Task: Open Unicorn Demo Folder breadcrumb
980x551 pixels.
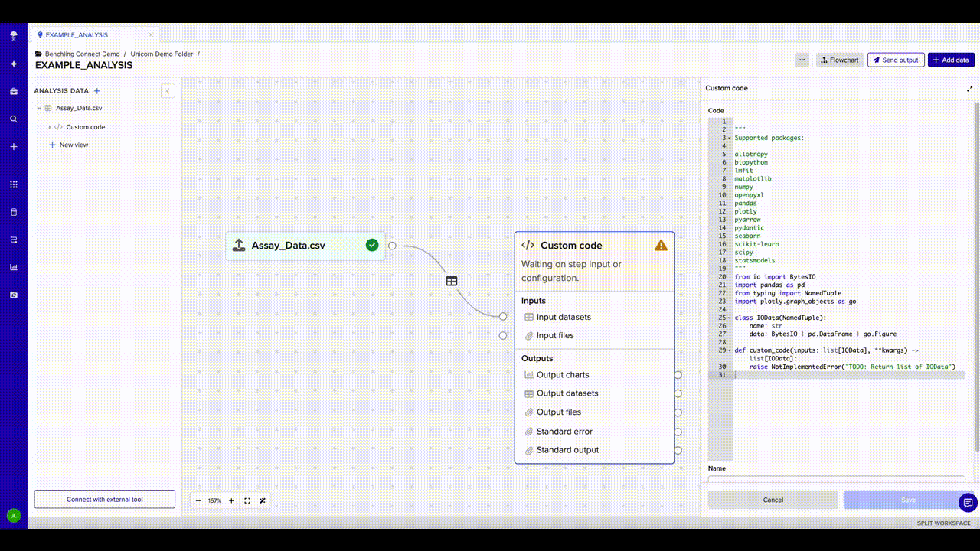Action: [x=162, y=54]
